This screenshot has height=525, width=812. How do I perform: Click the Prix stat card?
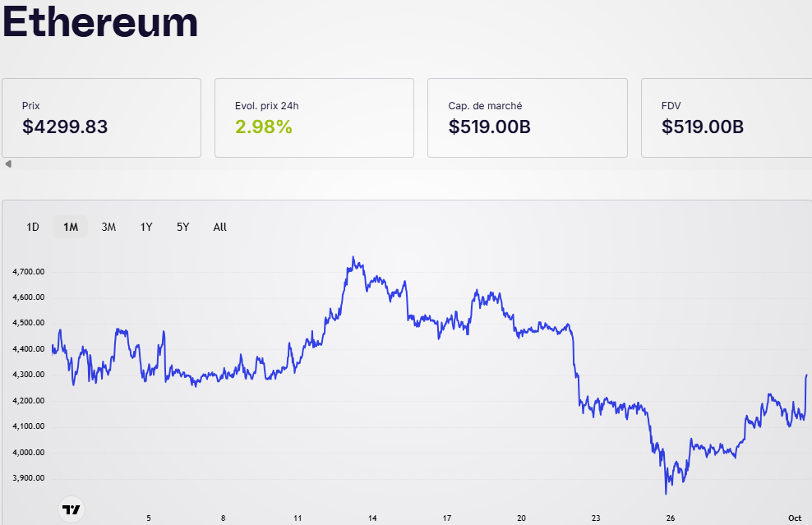101,117
